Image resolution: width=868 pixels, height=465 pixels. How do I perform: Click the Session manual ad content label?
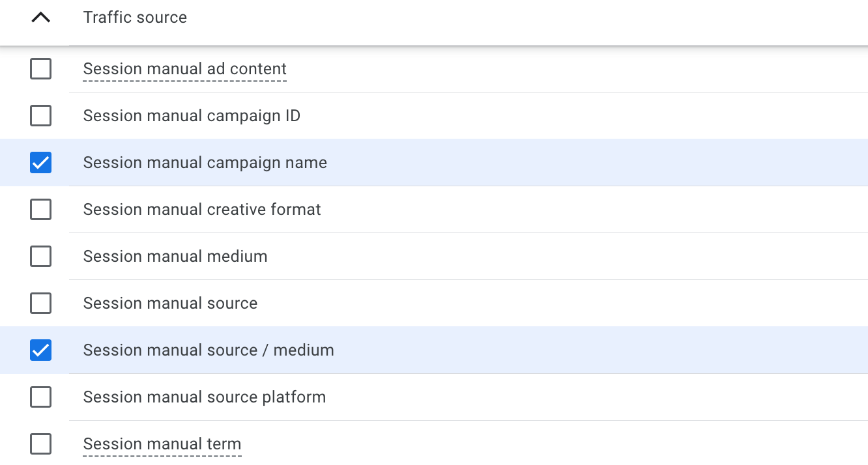pos(185,68)
